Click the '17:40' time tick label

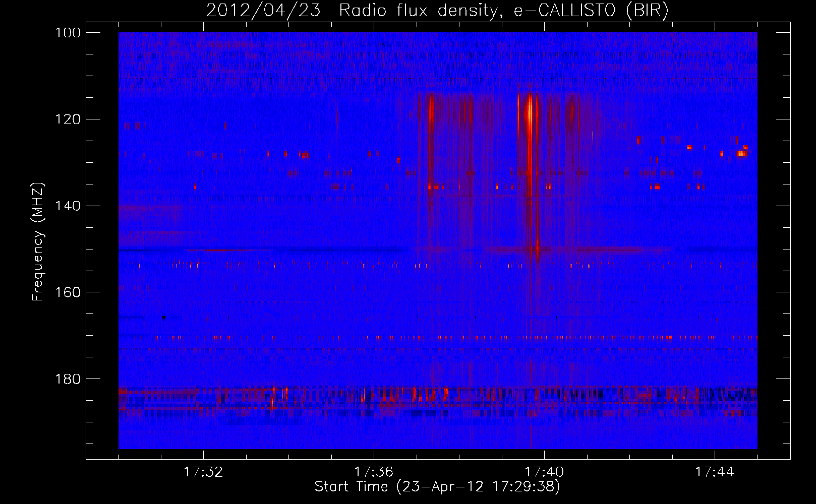(544, 472)
